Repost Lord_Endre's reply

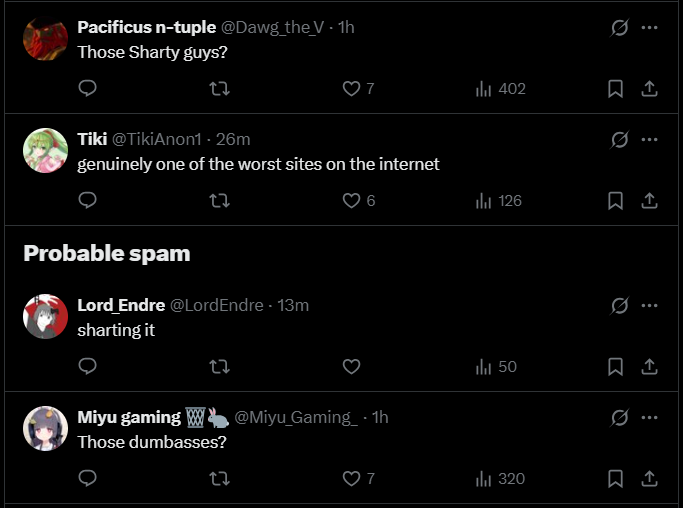pyautogui.click(x=219, y=367)
